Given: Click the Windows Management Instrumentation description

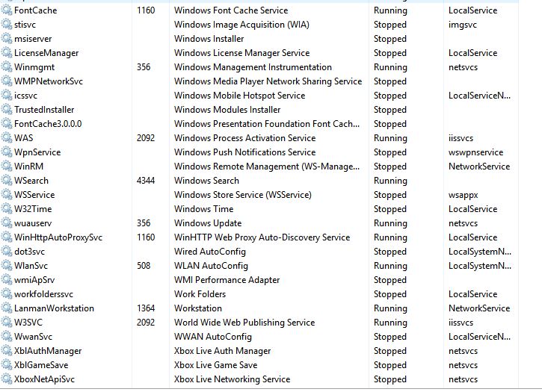Looking at the screenshot, I should tap(253, 67).
